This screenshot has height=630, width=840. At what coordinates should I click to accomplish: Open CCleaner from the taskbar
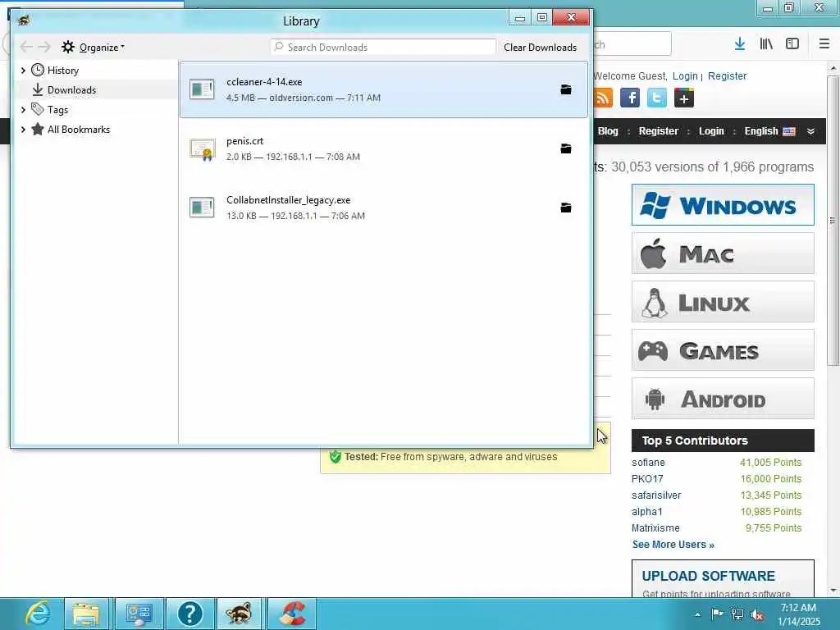pyautogui.click(x=292, y=614)
